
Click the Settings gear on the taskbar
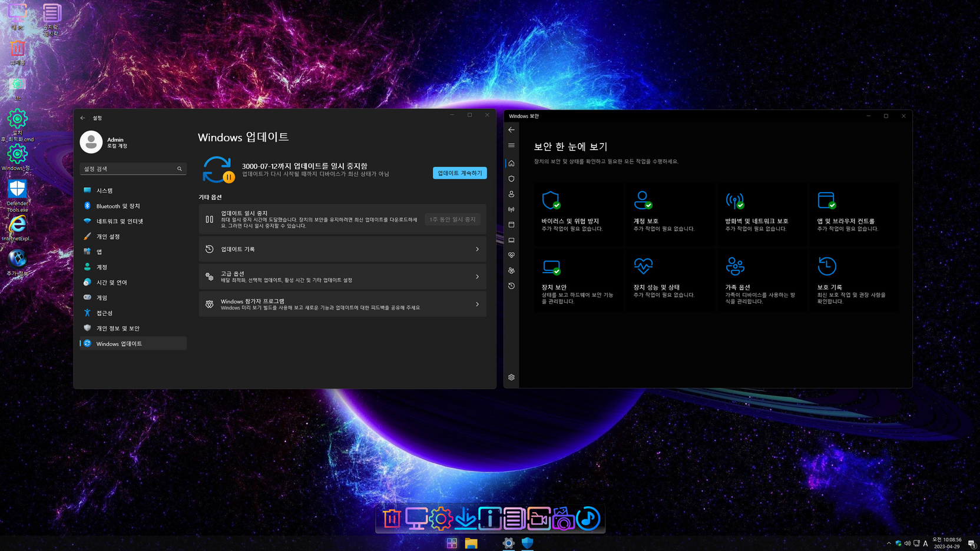click(x=508, y=543)
